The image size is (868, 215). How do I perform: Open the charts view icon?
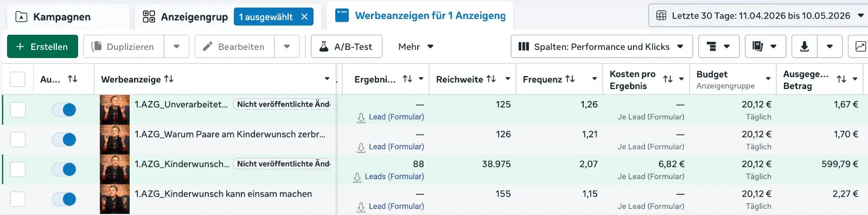click(x=860, y=47)
